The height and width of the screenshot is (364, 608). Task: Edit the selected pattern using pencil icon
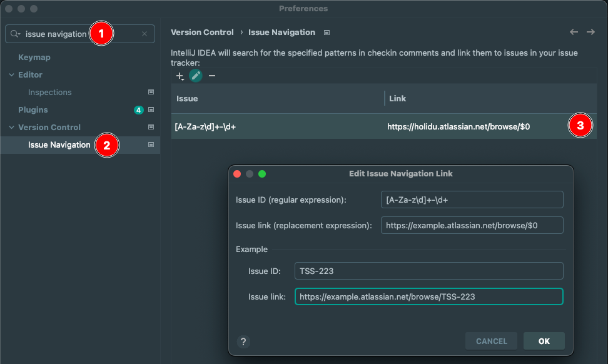[196, 75]
